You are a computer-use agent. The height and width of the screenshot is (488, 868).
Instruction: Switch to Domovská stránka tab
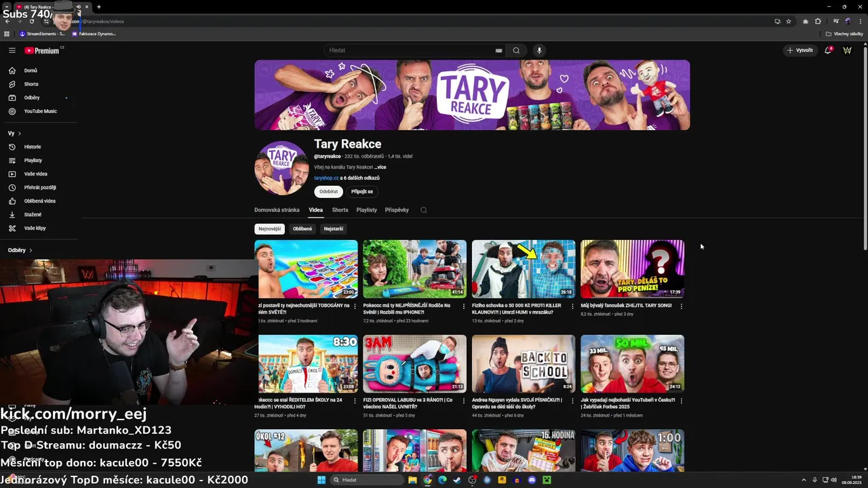tap(277, 210)
